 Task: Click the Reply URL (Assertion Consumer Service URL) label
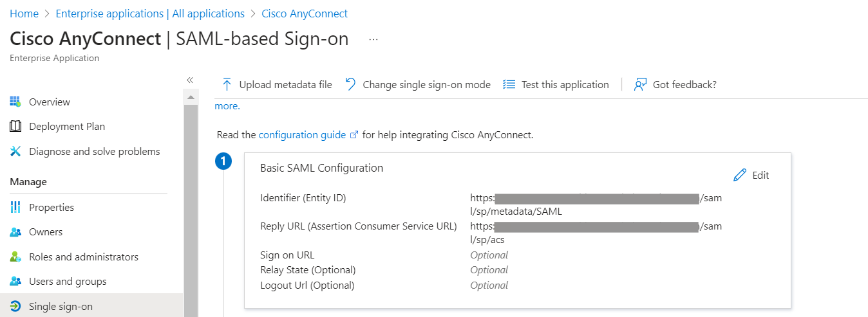coord(359,226)
